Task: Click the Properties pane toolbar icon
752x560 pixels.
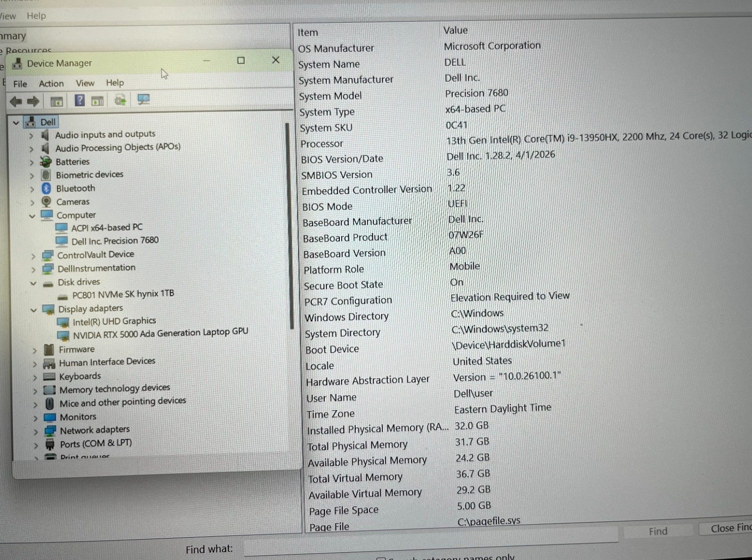Action: point(98,100)
